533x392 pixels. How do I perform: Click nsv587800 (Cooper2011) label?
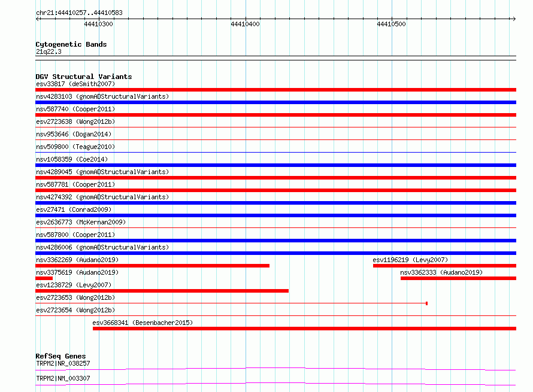tap(75, 235)
